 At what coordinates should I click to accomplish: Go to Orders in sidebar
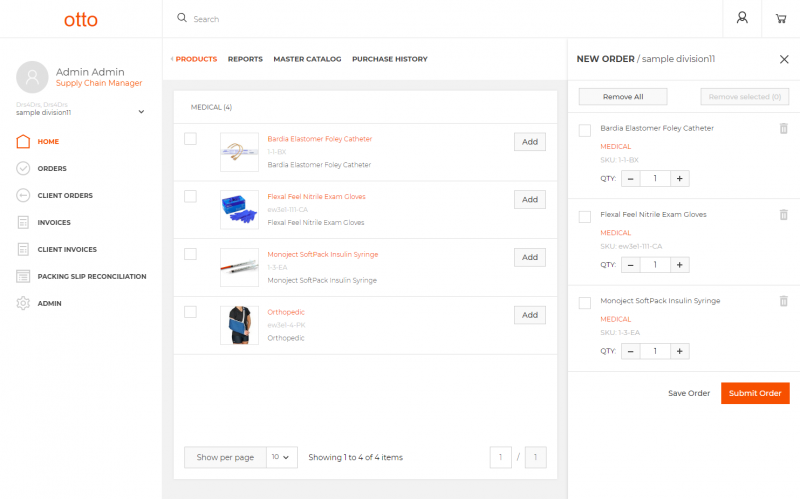point(52,168)
